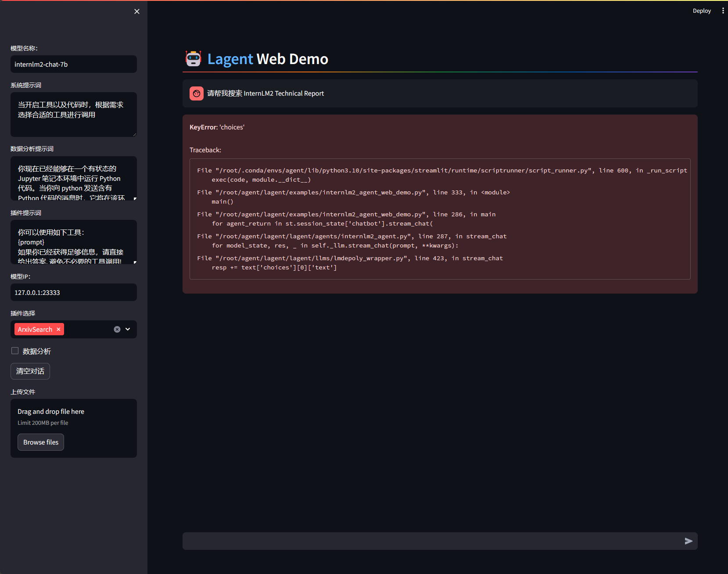The image size is (728, 574).
Task: Click the script_runner.py traceback line
Action: [x=442, y=170]
